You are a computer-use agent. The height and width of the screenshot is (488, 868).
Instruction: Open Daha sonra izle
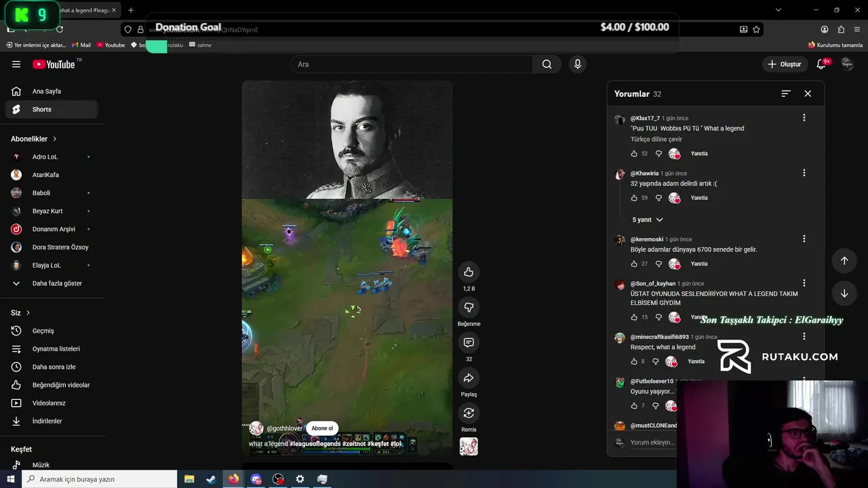tap(52, 367)
